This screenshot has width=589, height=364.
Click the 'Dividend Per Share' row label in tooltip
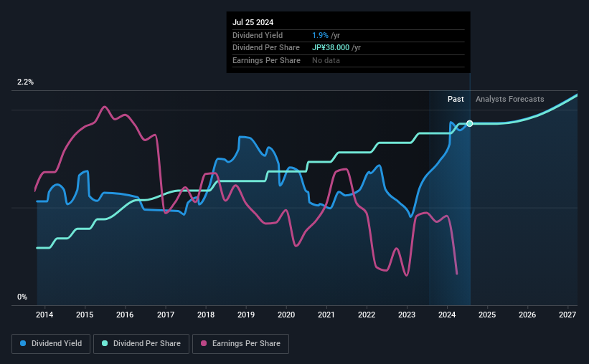(x=266, y=48)
